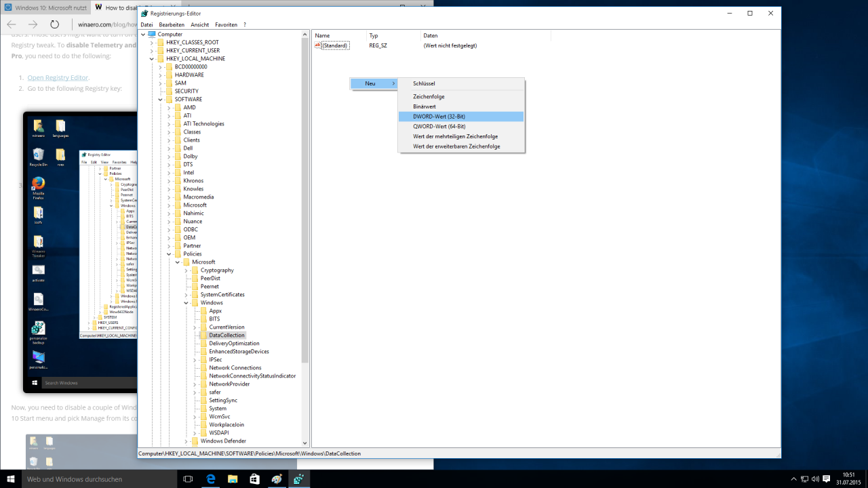Expand the NetworkProvider key
This screenshot has height=488, width=868.
point(195,384)
